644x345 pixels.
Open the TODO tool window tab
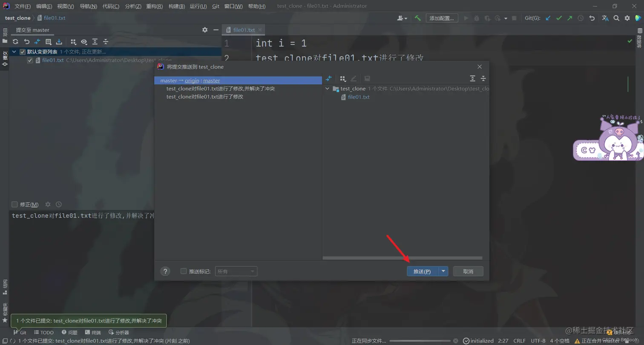click(x=44, y=332)
